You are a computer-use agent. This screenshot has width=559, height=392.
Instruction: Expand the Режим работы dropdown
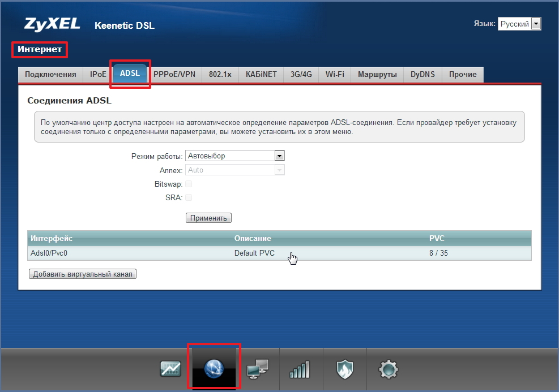234,156
